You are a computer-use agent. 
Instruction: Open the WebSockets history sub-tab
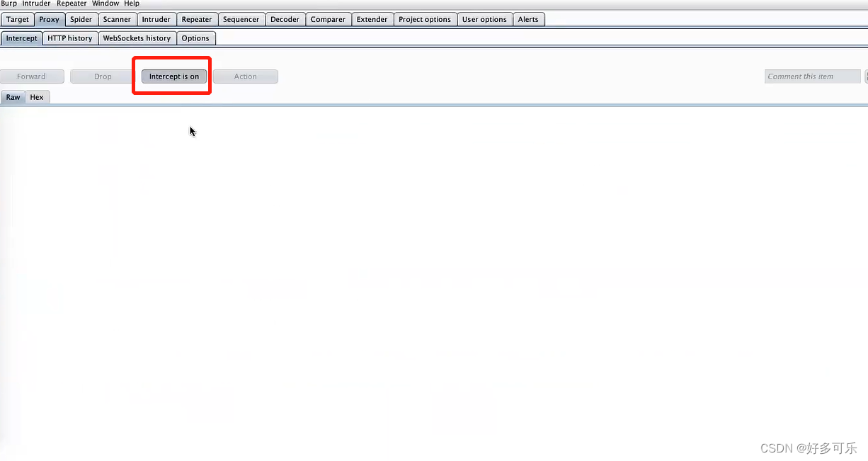coord(137,38)
